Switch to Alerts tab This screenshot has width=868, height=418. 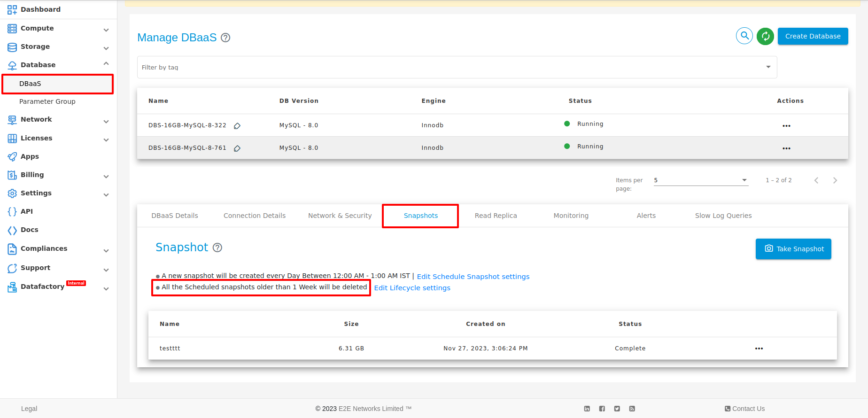click(646, 216)
